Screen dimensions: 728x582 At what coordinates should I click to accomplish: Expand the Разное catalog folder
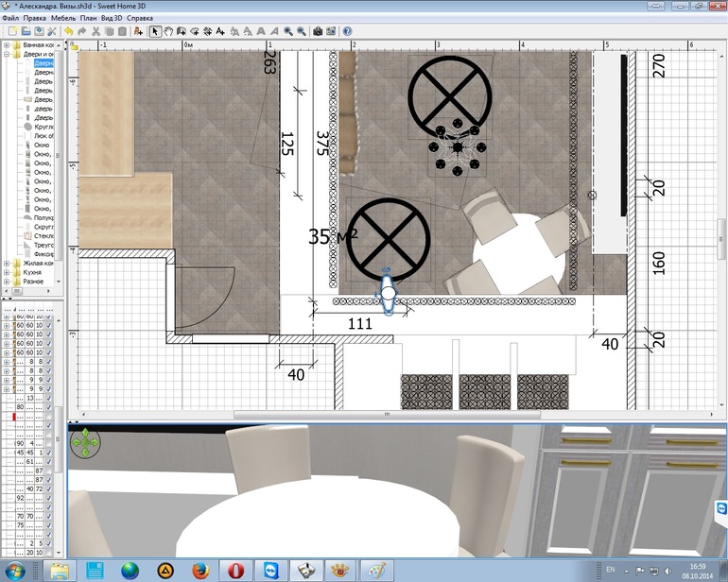coord(7,282)
